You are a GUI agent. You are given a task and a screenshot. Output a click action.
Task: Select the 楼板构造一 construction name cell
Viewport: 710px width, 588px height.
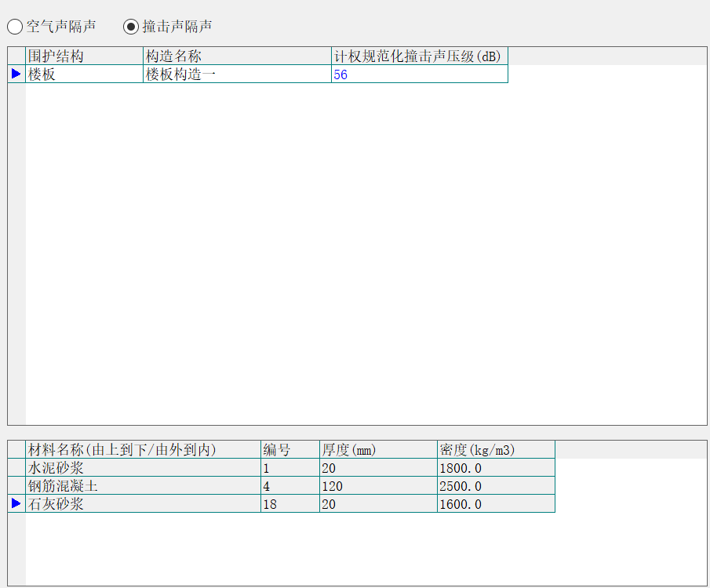pyautogui.click(x=237, y=74)
